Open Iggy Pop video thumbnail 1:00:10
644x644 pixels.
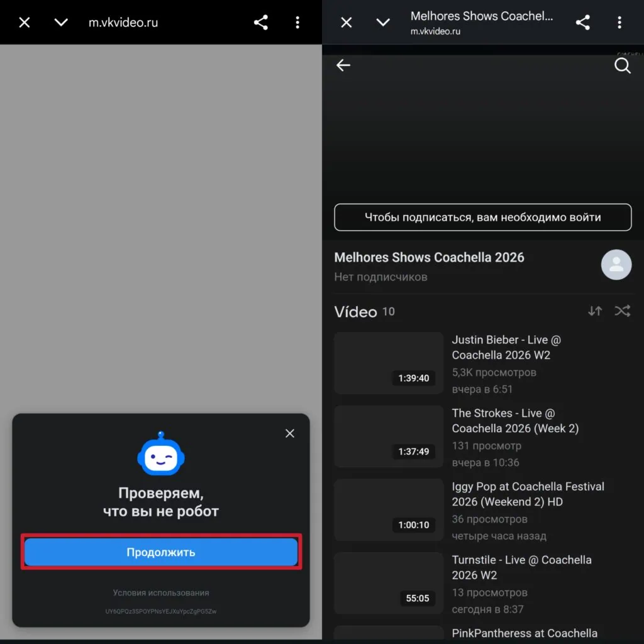coord(389,509)
